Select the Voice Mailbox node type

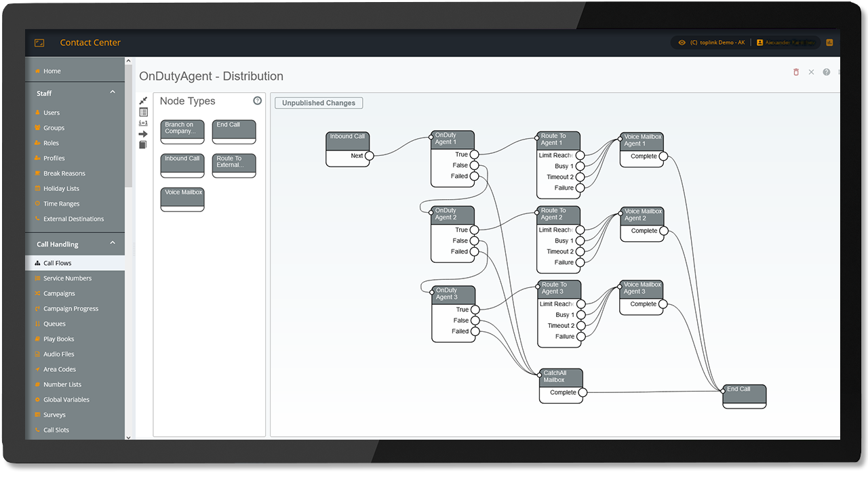click(182, 199)
